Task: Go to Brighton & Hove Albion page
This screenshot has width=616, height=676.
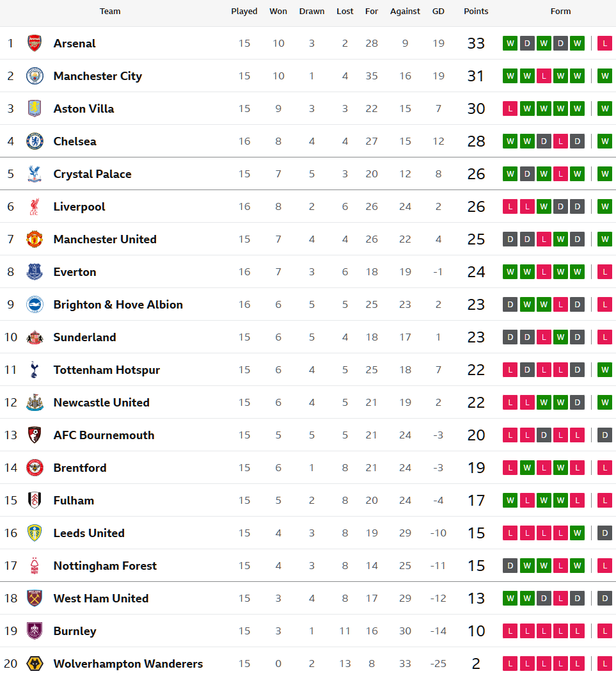Action: (x=118, y=305)
